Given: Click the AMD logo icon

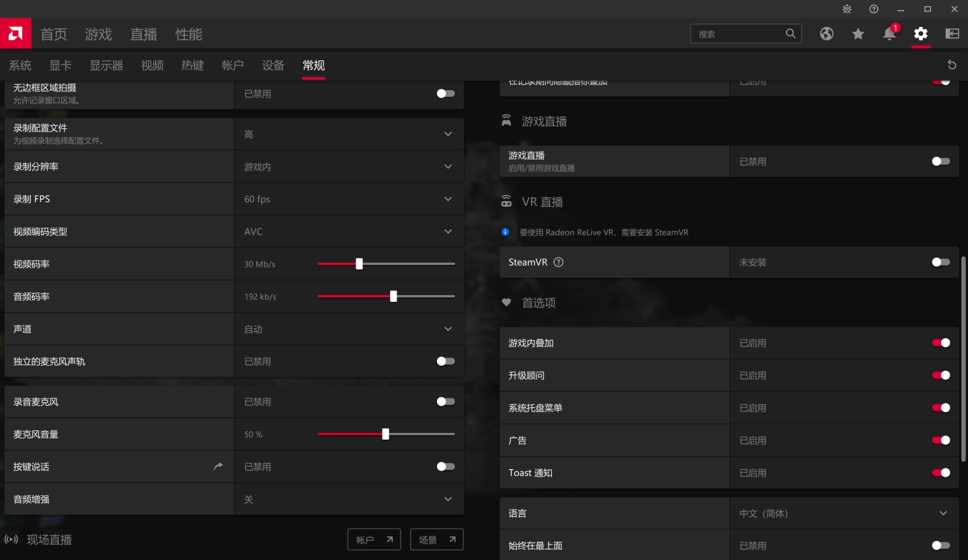Looking at the screenshot, I should click(15, 33).
